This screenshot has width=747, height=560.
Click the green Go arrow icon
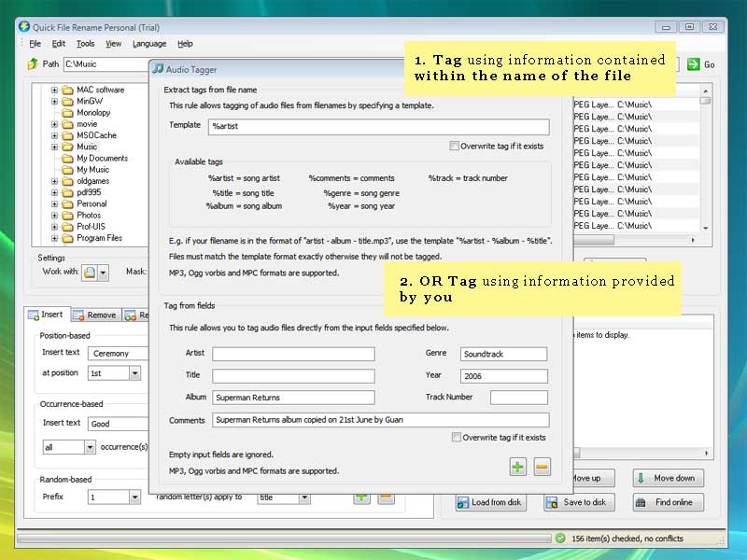[694, 64]
